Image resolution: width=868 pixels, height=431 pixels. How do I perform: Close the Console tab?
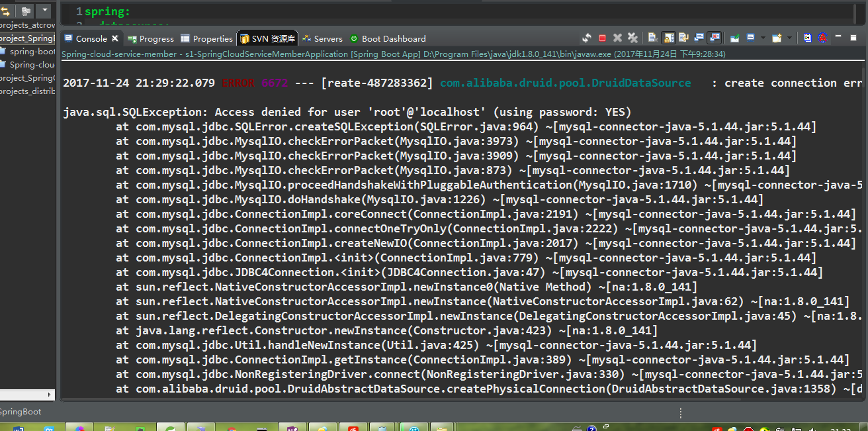point(115,38)
